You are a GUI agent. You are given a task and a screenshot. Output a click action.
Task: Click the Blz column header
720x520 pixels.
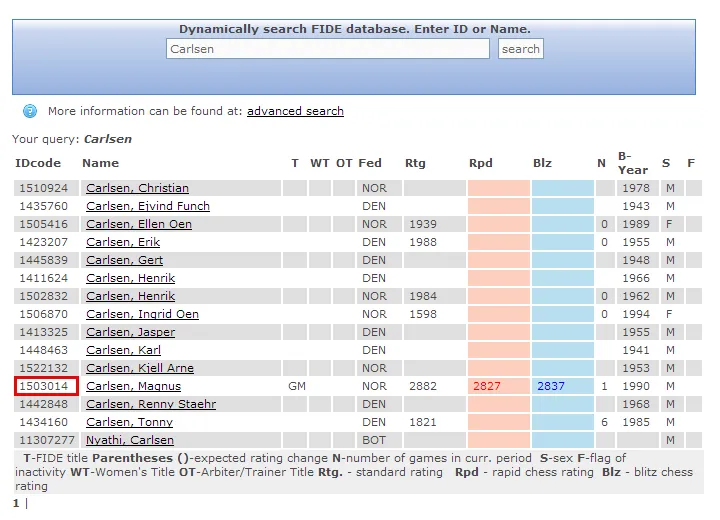542,163
